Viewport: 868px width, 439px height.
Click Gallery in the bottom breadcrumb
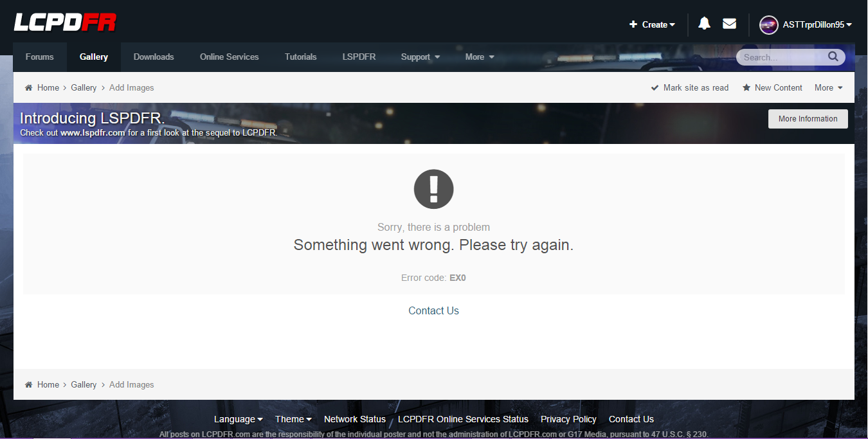(84, 384)
